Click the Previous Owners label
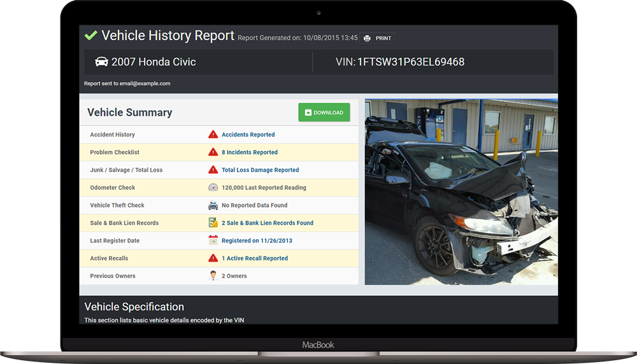The height and width of the screenshot is (364, 637). pyautogui.click(x=113, y=276)
